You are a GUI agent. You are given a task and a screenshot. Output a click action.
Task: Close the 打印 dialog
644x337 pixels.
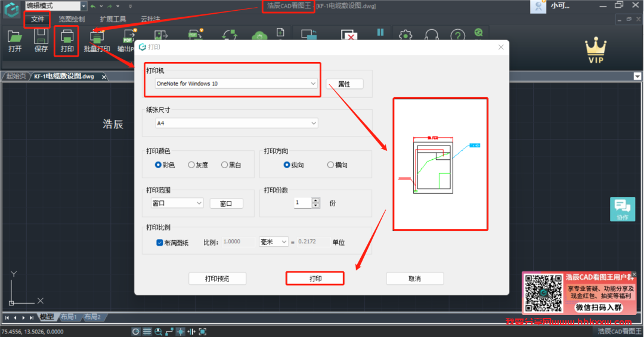[501, 47]
